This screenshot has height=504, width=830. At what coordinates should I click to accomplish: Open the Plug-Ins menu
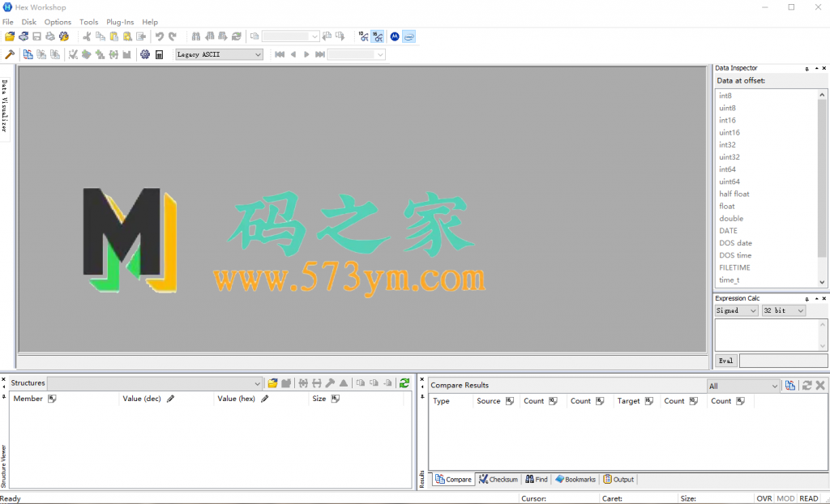(120, 22)
